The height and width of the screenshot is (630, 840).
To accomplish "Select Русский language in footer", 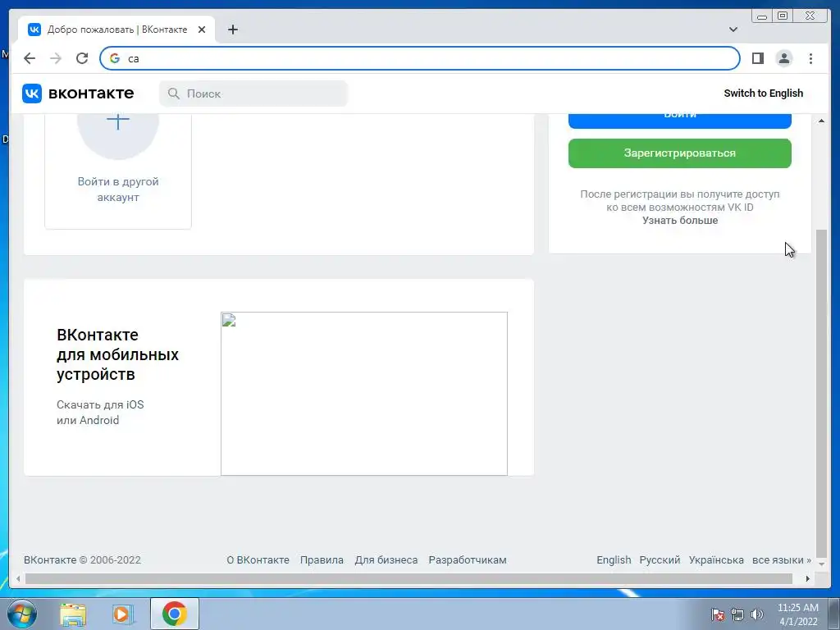I will click(660, 559).
